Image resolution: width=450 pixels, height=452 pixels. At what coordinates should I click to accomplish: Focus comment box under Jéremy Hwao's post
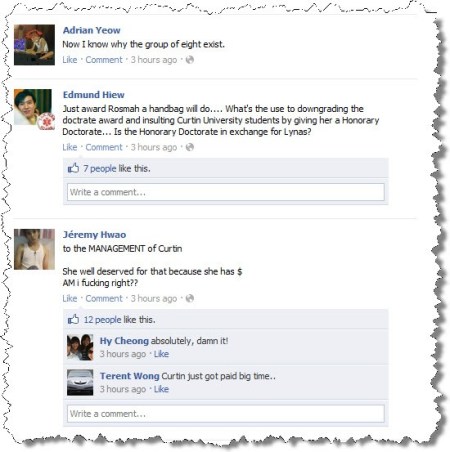click(x=226, y=414)
